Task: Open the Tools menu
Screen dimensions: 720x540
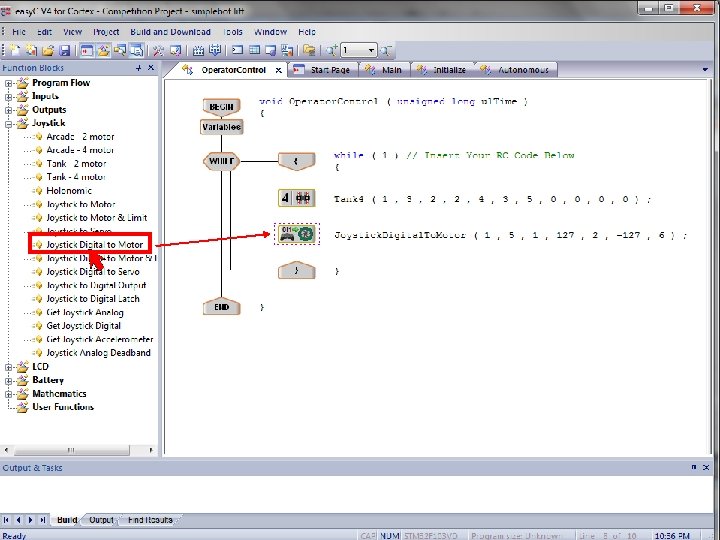Action: click(x=233, y=32)
